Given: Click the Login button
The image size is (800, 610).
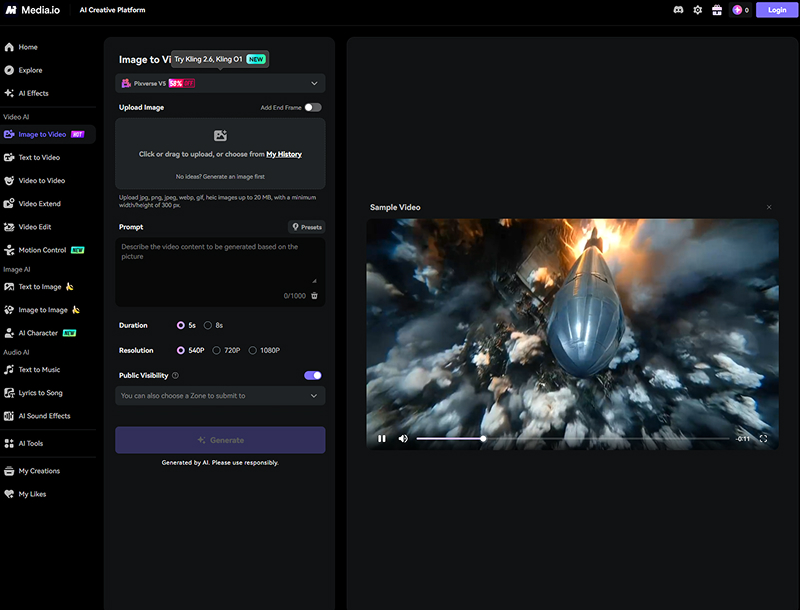Looking at the screenshot, I should coord(777,9).
